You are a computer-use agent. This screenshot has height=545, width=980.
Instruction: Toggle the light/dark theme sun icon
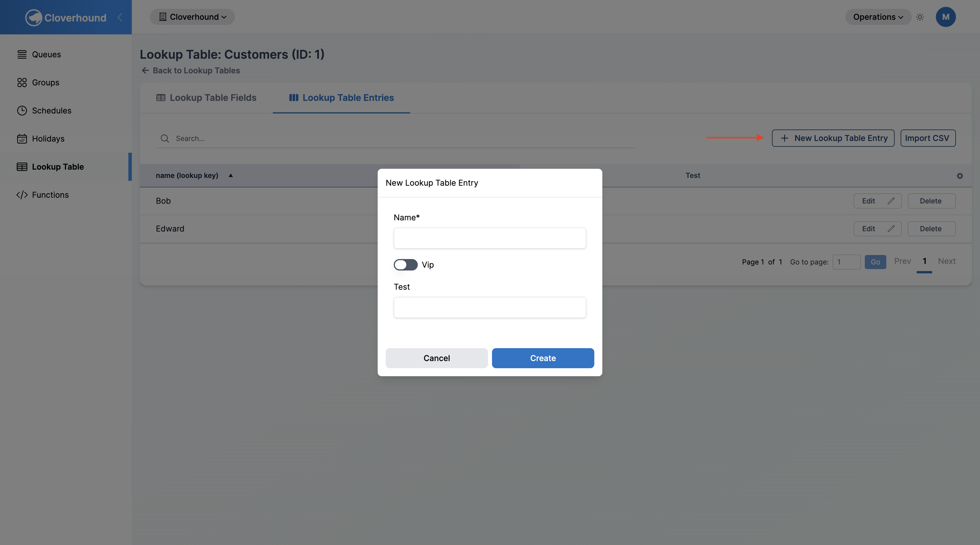pos(920,17)
